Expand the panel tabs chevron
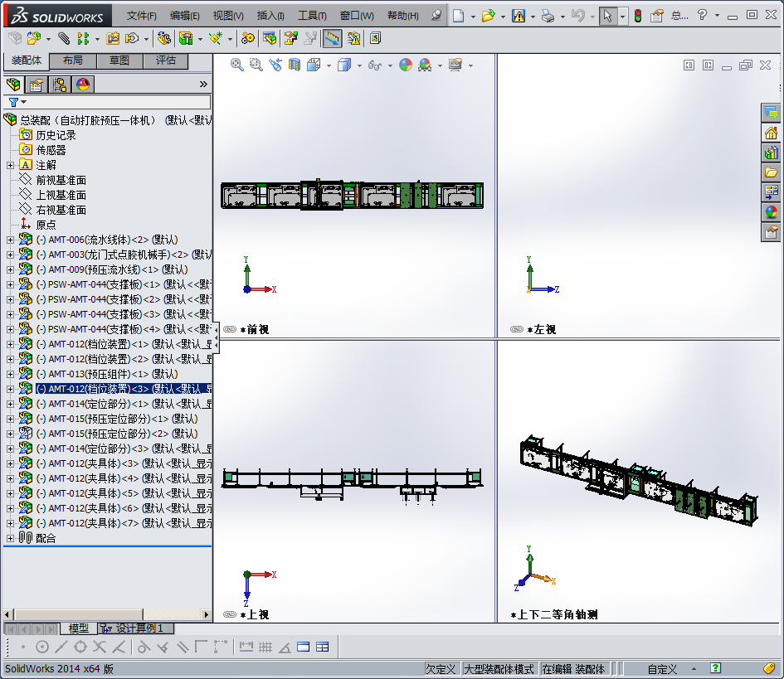Screen dimensions: 784x679 coord(203,84)
